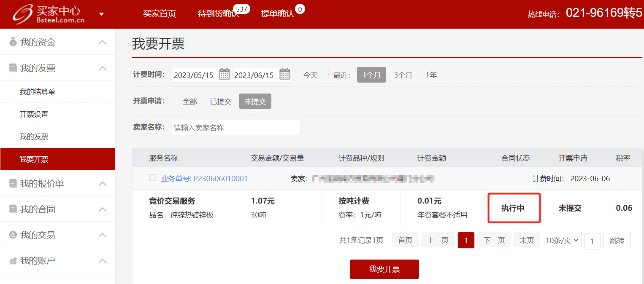
Task: Go to 我的结算单 in sidebar
Action: [x=37, y=92]
